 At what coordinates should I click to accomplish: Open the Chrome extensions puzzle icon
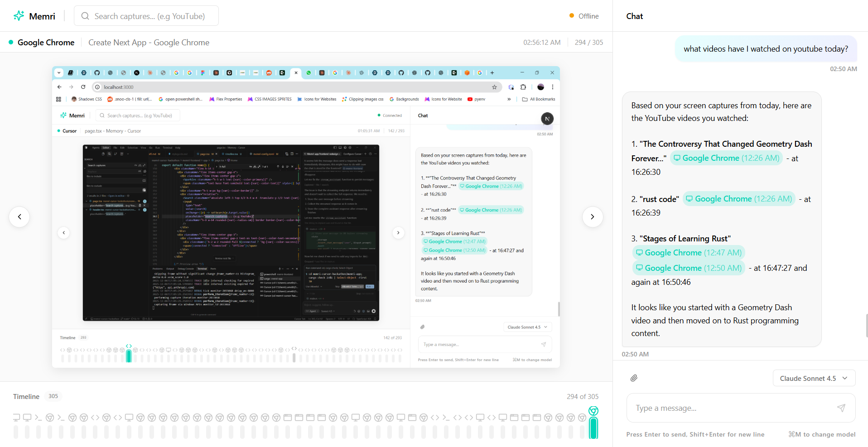[x=523, y=87]
